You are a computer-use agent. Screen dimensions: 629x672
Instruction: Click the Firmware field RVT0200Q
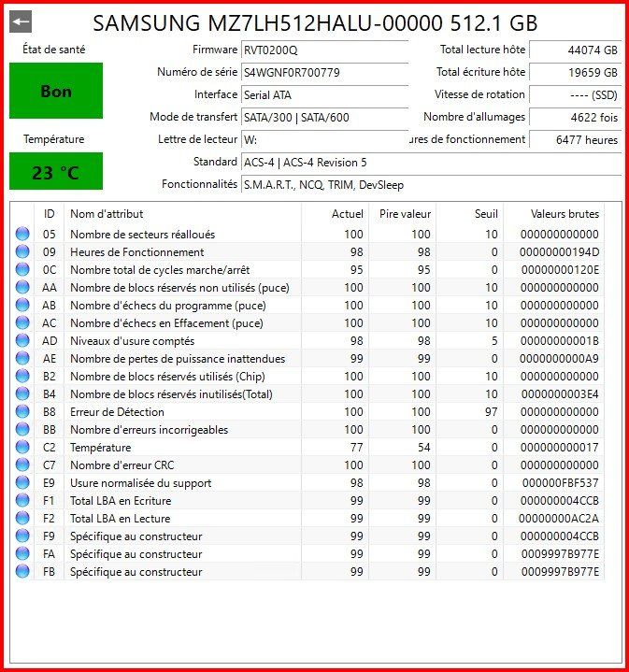(x=324, y=50)
